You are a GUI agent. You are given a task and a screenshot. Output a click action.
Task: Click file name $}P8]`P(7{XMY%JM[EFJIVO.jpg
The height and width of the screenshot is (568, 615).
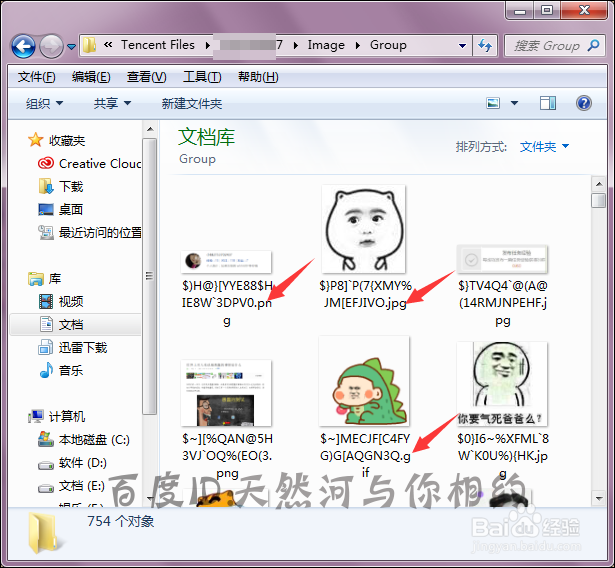click(365, 294)
